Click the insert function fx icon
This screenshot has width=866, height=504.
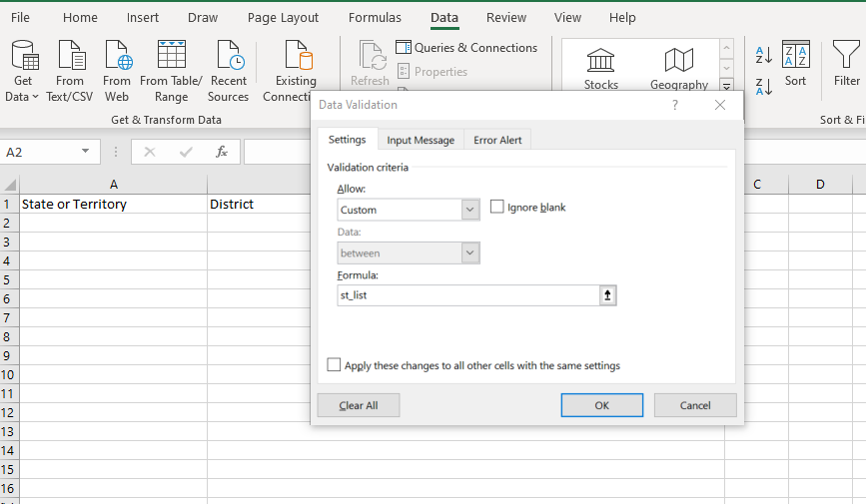(x=222, y=152)
